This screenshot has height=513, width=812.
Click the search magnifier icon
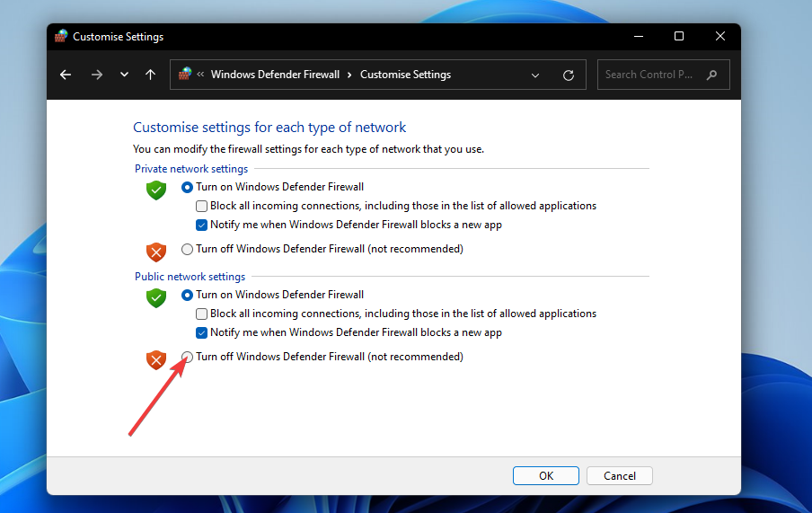[x=712, y=75]
